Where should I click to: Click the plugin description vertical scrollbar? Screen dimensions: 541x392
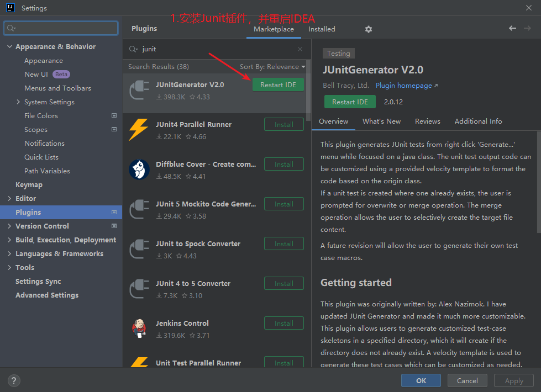[x=539, y=182]
